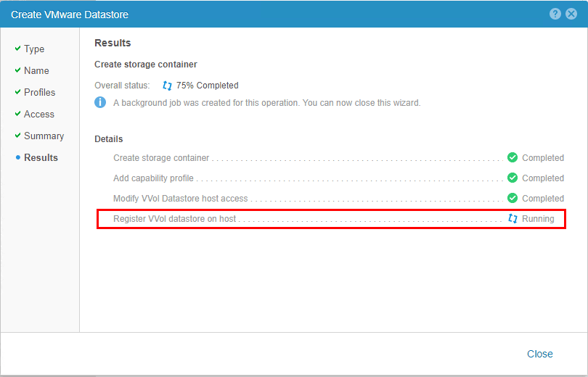Click the Register VVol datastore on host row

(x=174, y=219)
